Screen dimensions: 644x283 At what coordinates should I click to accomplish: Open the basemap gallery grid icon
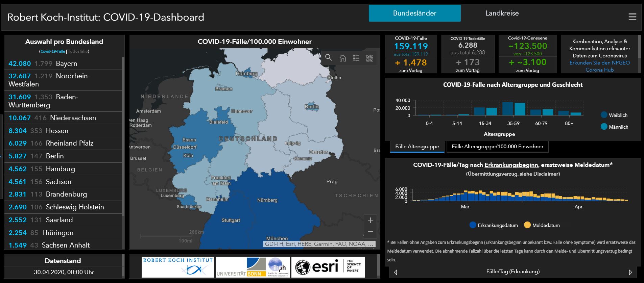(x=370, y=58)
